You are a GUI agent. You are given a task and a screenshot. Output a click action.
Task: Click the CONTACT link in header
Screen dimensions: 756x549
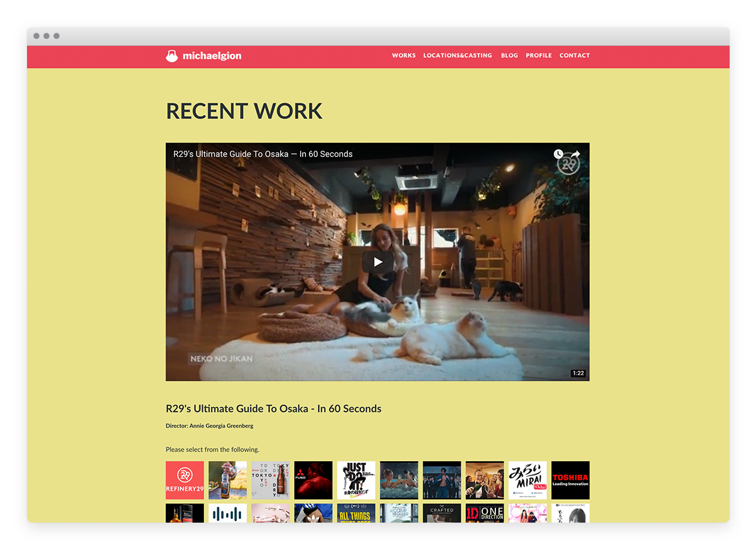point(575,56)
